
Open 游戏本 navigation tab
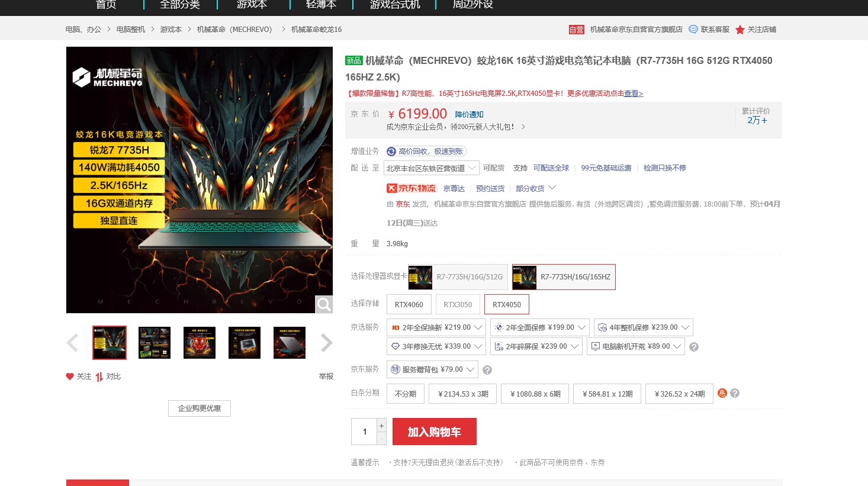pos(252,5)
